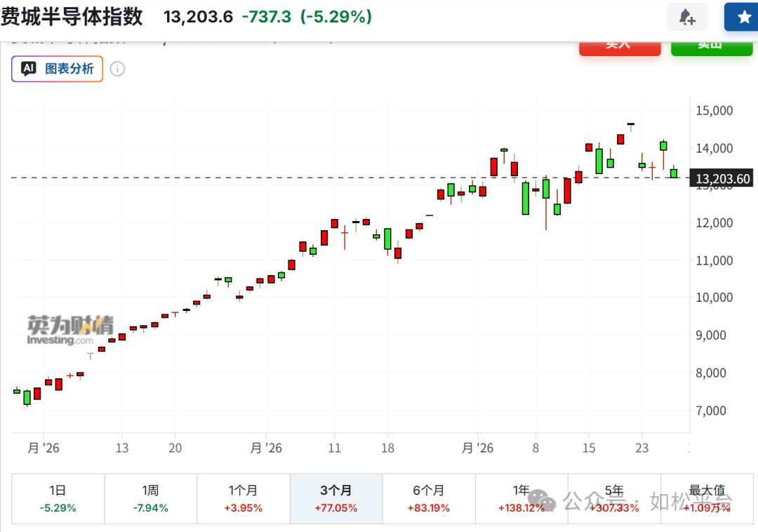
Task: Click the 15,000 price axis label
Action: pos(714,111)
